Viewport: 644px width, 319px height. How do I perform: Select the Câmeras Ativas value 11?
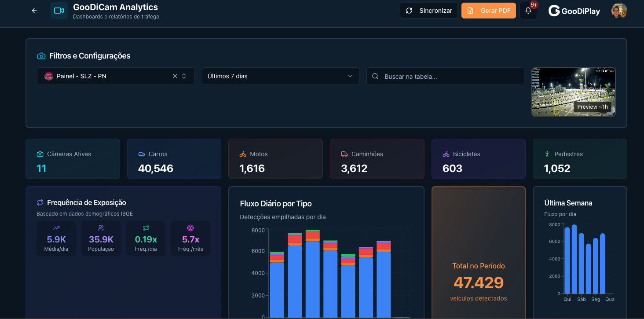41,169
